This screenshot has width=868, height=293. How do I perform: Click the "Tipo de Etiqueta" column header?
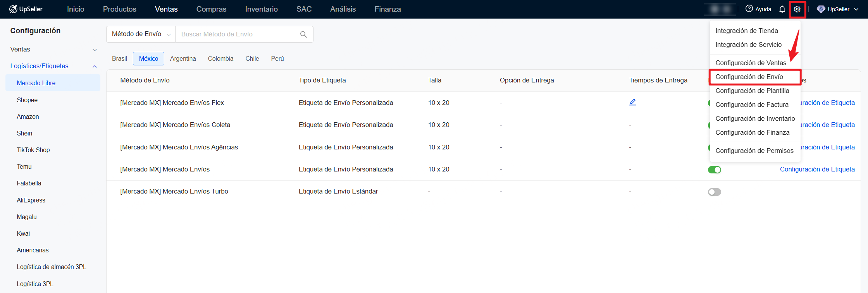click(322, 81)
